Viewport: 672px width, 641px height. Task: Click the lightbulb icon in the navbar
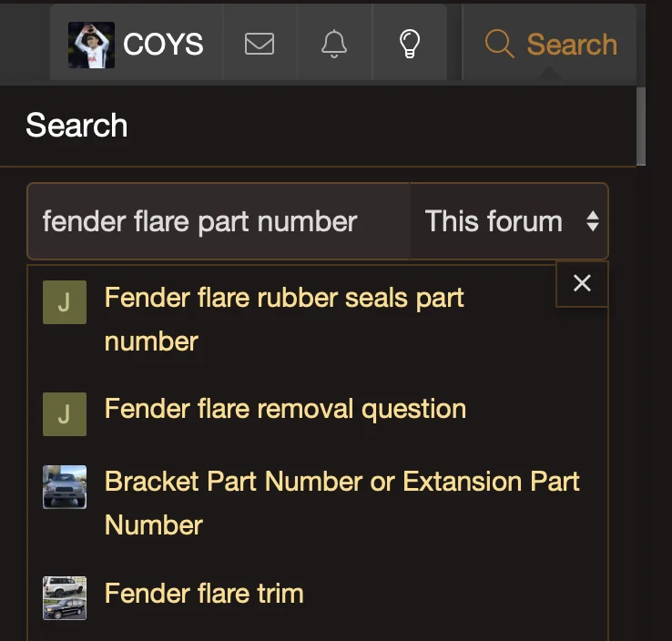tap(410, 44)
